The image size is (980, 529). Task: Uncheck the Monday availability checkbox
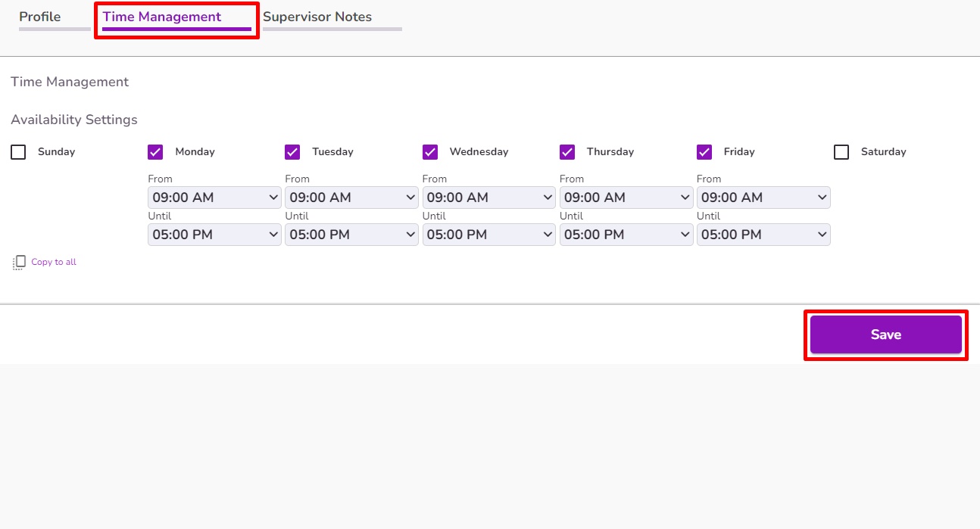(x=155, y=151)
